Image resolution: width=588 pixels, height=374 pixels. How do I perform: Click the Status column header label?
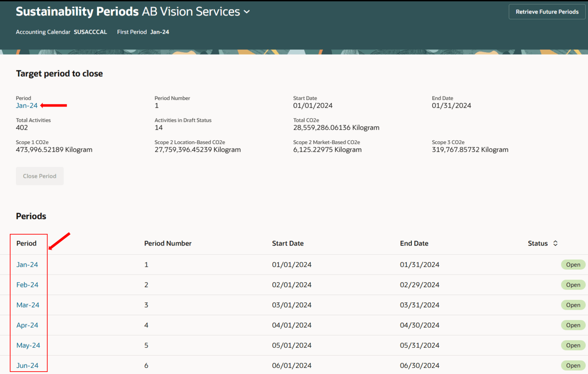point(538,243)
